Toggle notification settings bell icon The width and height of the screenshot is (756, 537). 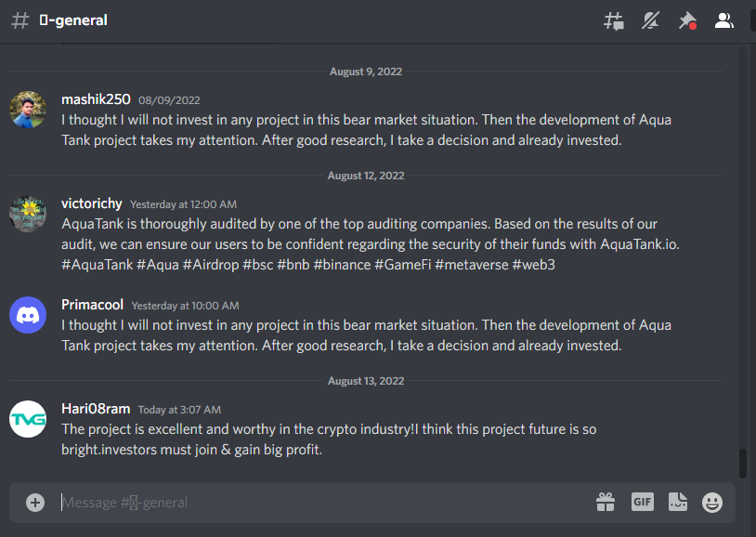click(650, 20)
